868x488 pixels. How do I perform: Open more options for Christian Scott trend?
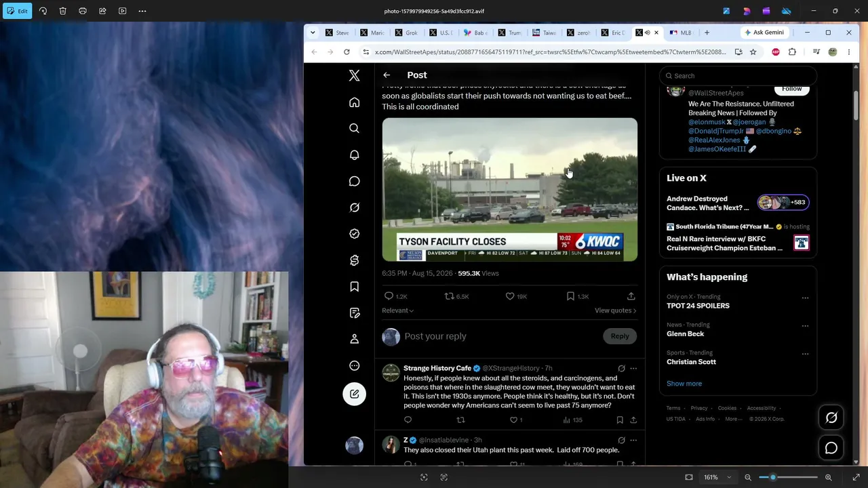pyautogui.click(x=805, y=354)
